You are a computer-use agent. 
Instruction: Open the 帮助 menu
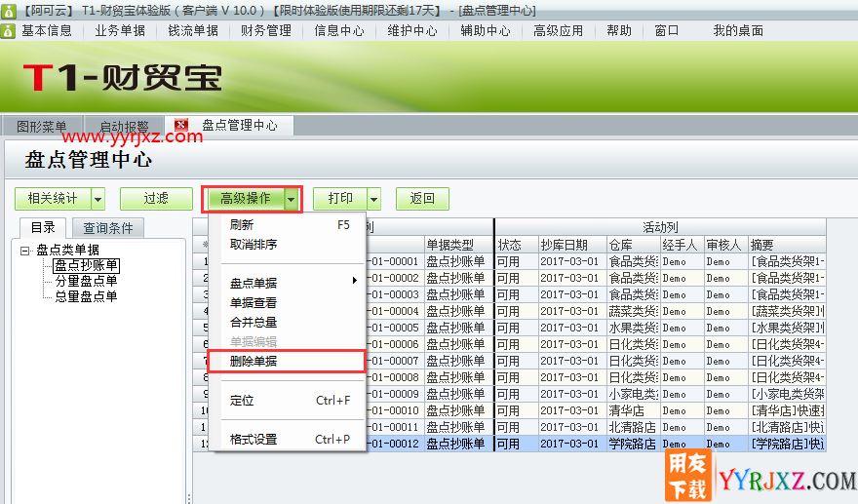(619, 30)
